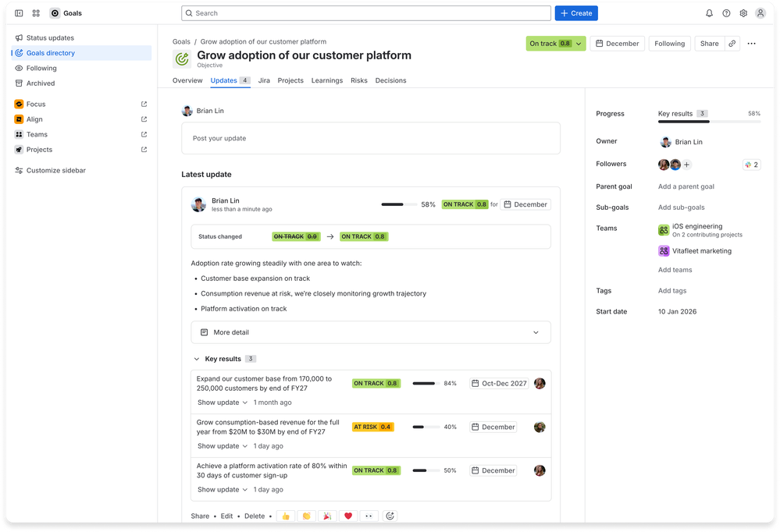Click Add sub-goals
Screen dimensions: 780x532
click(681, 207)
